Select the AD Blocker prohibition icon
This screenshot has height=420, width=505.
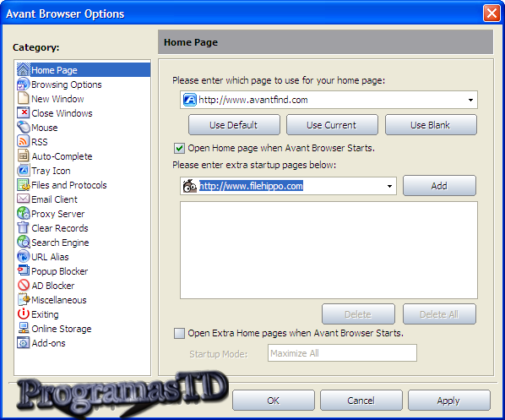(x=23, y=286)
